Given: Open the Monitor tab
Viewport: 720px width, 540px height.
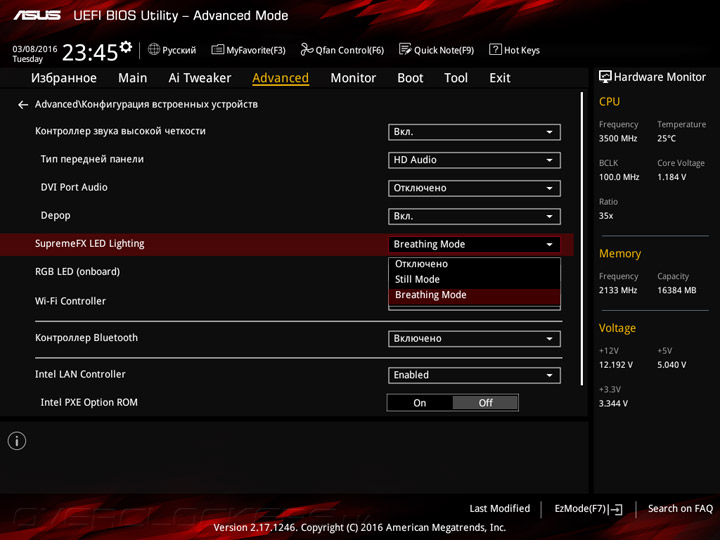Looking at the screenshot, I should tap(353, 78).
